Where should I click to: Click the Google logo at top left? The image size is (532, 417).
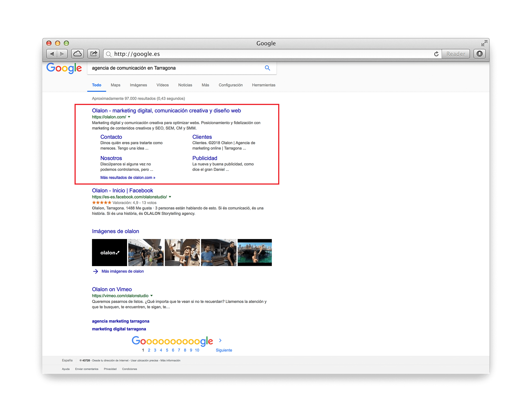pos(64,68)
